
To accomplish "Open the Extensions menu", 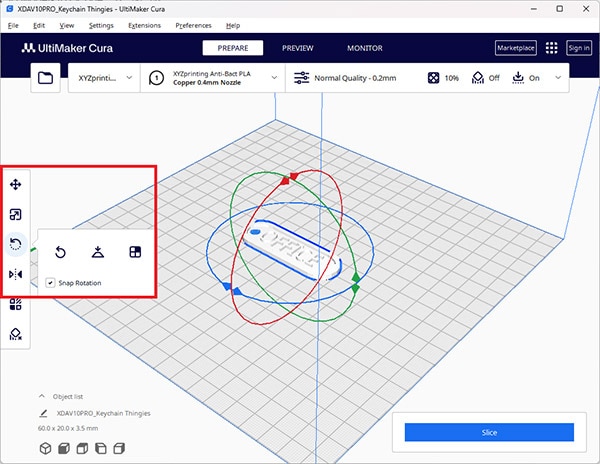I will click(x=144, y=26).
